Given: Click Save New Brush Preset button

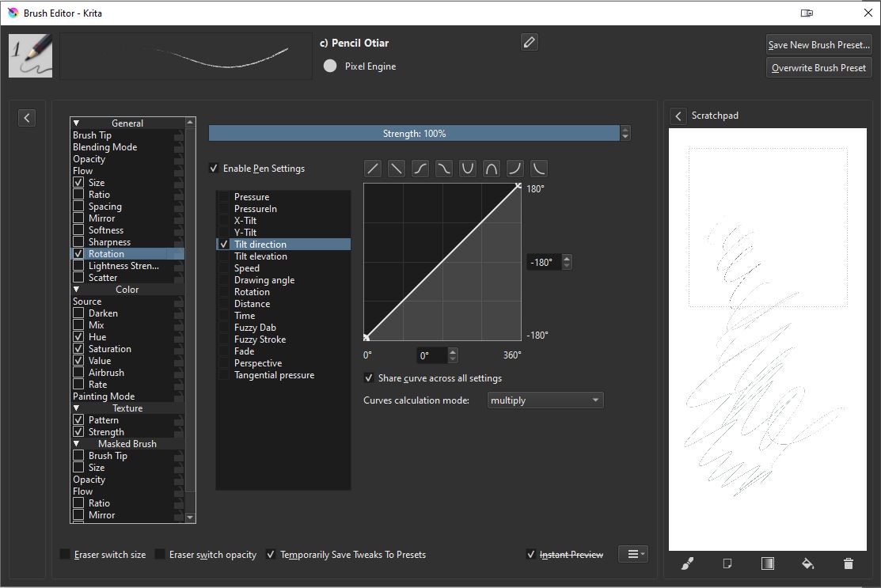Looking at the screenshot, I should click(818, 44).
